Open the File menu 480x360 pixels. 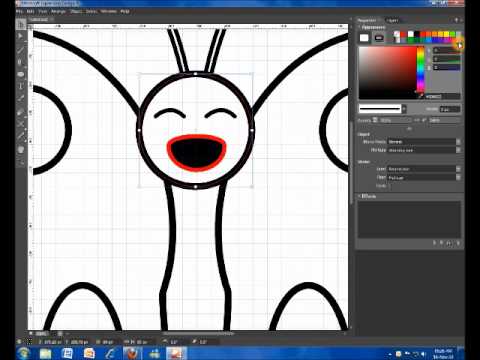click(19, 11)
